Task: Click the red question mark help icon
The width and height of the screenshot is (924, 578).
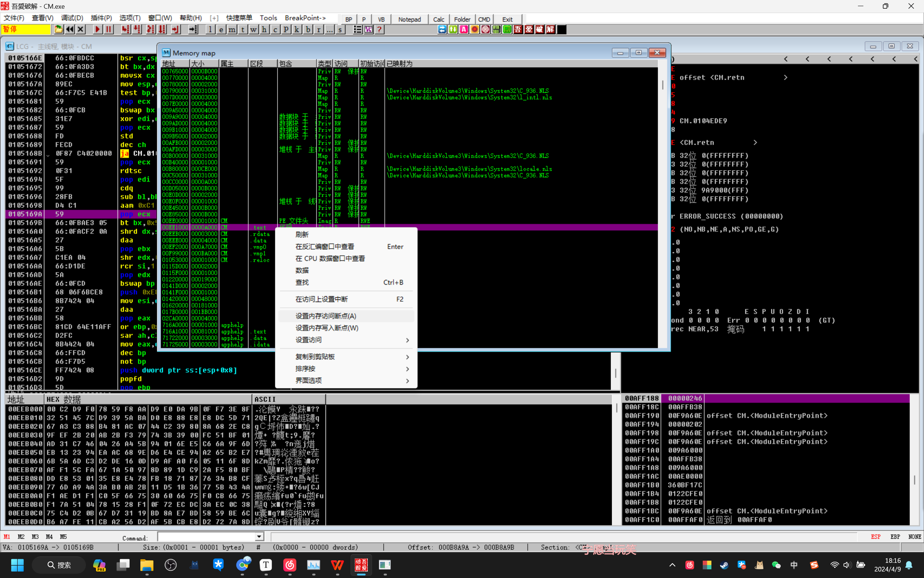Action: [x=379, y=29]
